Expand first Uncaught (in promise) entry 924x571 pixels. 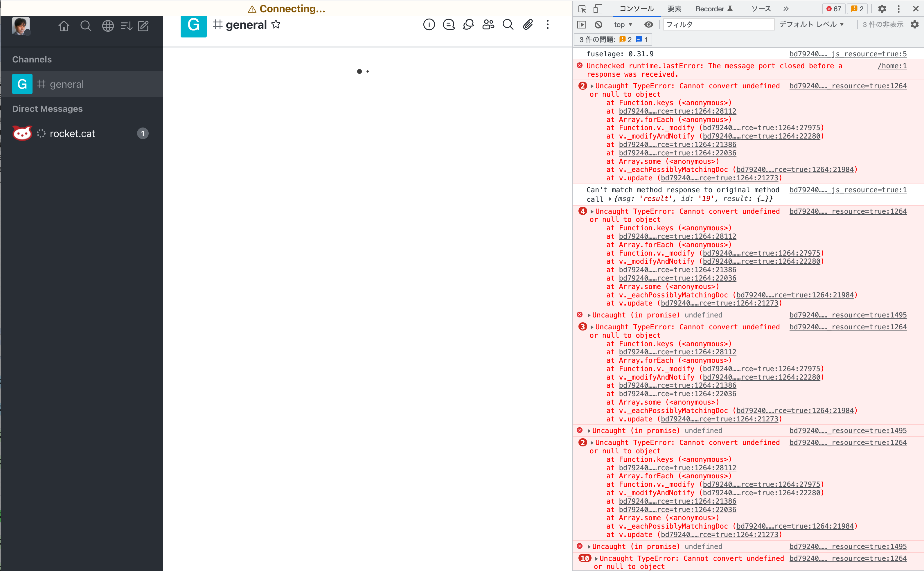[589, 315]
